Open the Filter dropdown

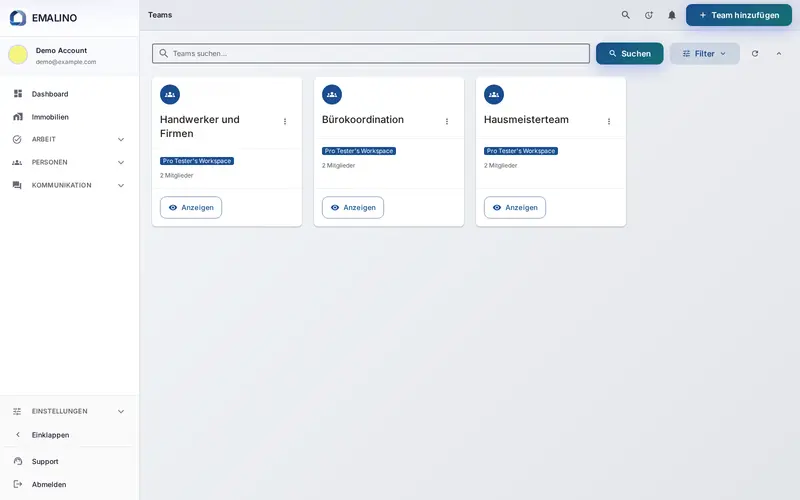(705, 54)
